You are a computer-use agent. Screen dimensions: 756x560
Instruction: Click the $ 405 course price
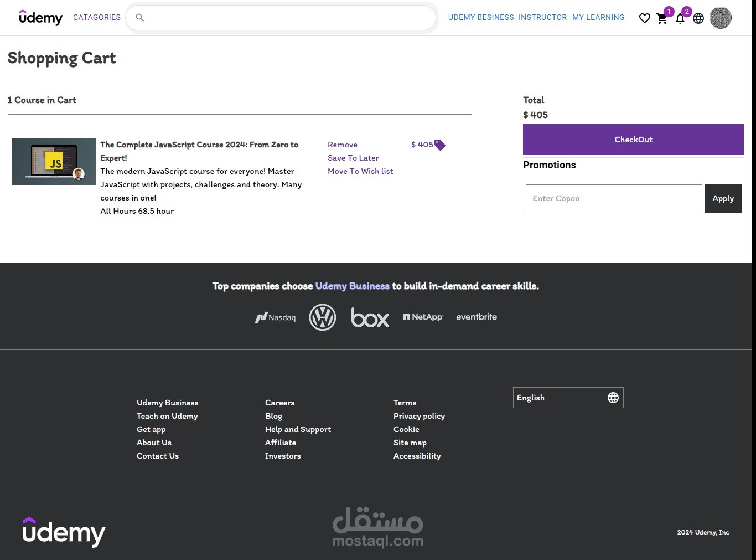point(422,145)
